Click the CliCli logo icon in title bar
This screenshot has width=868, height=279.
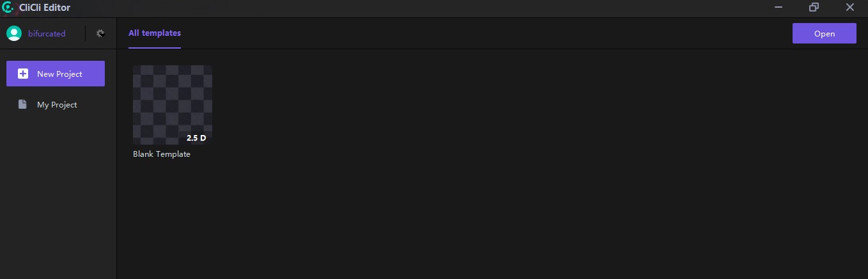tap(8, 8)
